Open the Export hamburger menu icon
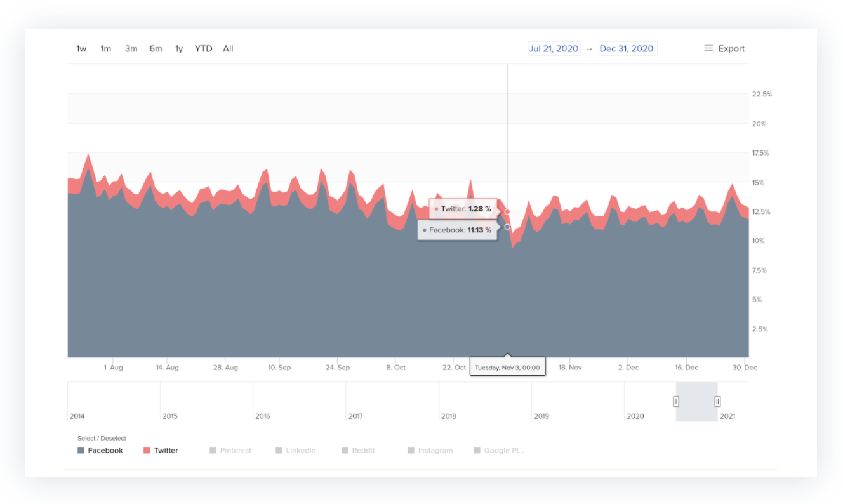 tap(708, 48)
